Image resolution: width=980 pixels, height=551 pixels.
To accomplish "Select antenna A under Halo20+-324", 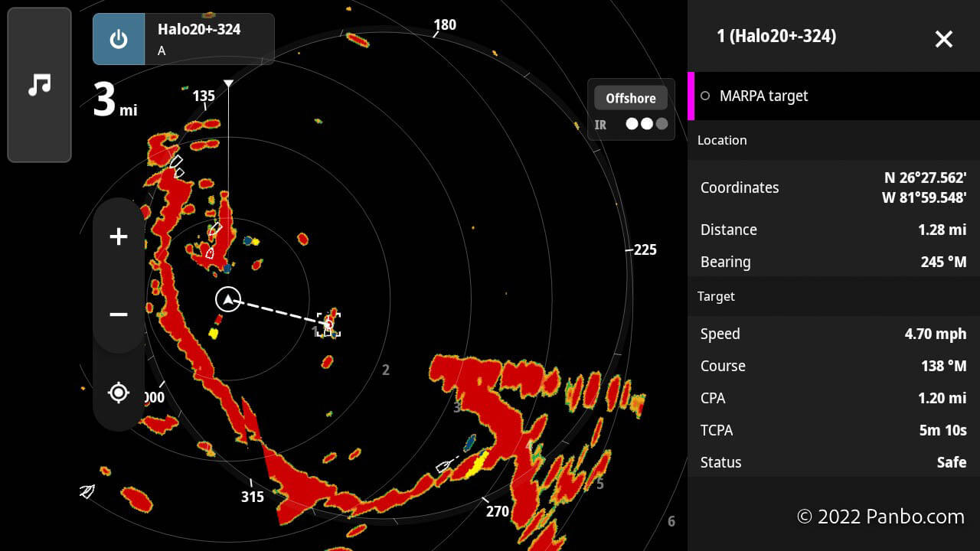I will [162, 51].
